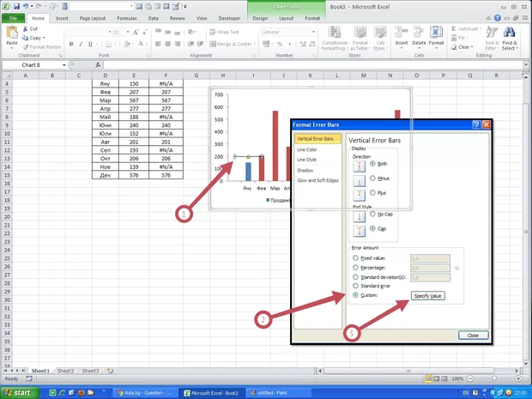Open Format as Table gallery
532x399 pixels.
360,39
